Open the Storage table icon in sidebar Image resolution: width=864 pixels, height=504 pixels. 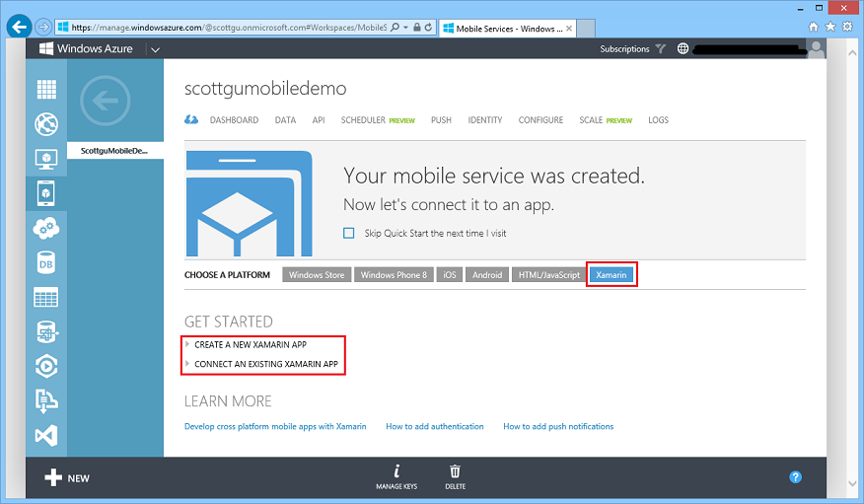pos(46,298)
